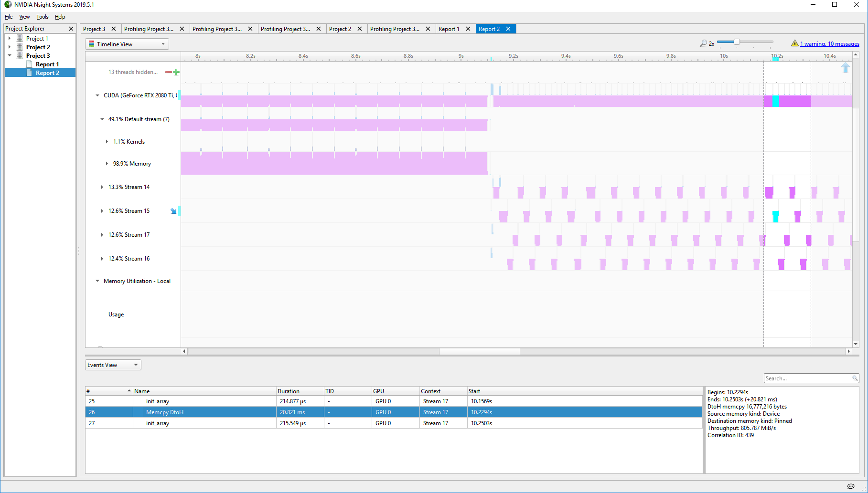Click the blue up arrow in timeline
868x493 pixels.
tap(845, 68)
